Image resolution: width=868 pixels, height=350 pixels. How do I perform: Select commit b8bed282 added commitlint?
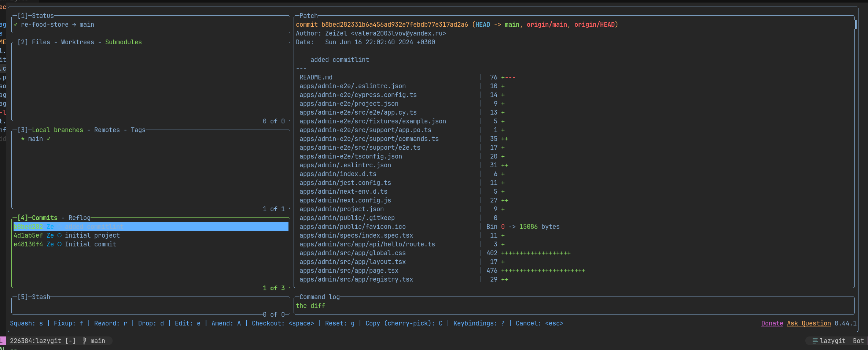click(x=151, y=227)
